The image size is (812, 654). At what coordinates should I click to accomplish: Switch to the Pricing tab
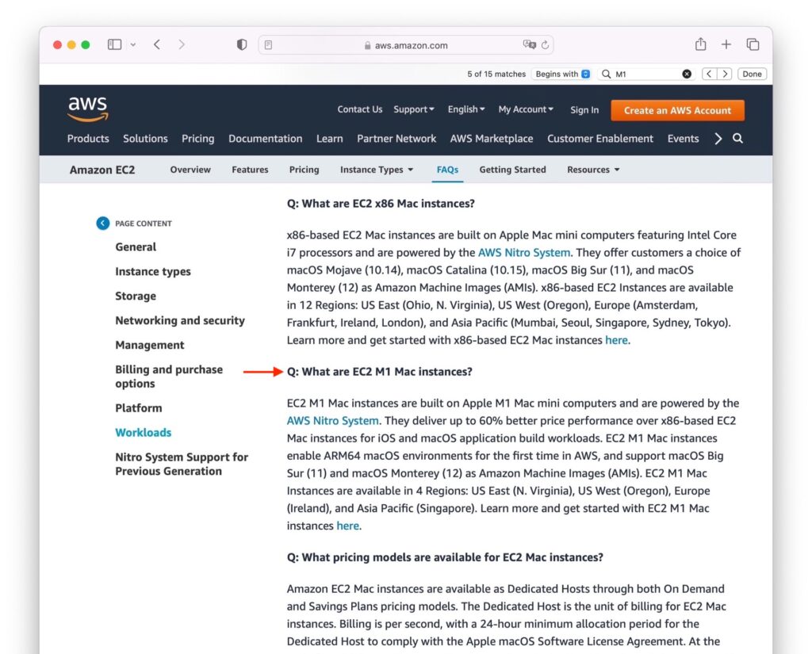pyautogui.click(x=304, y=169)
